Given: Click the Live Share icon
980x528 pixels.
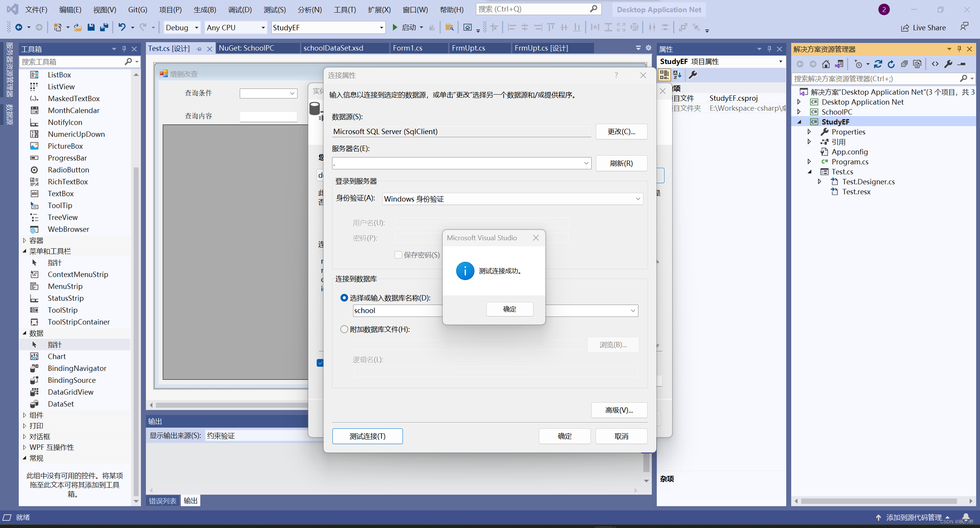Looking at the screenshot, I should pos(905,28).
